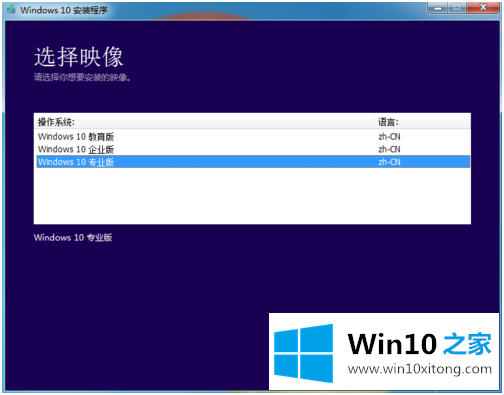Close the Windows 10 安装程序 window
The image size is (504, 395).
483,8
